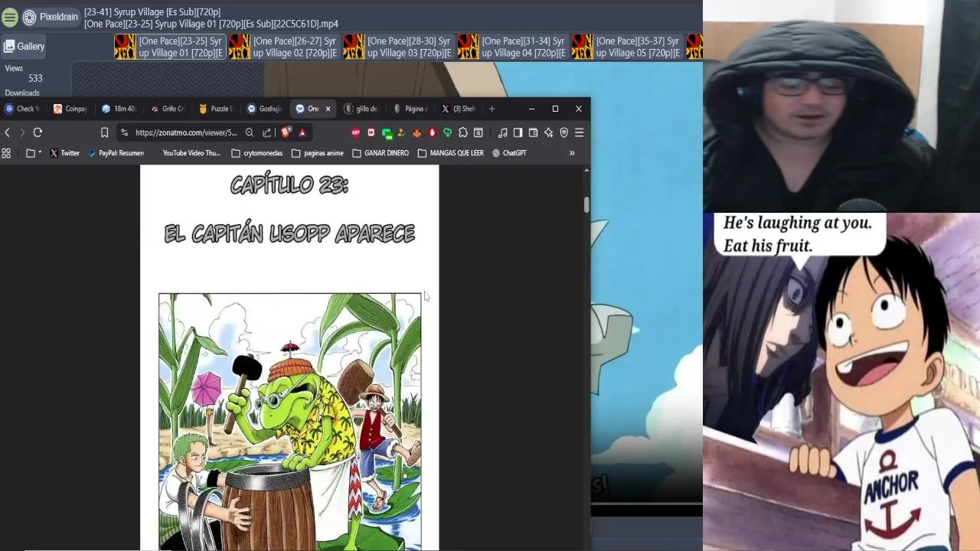Go forward in browser history
The height and width of the screenshot is (551, 980).
tap(21, 132)
